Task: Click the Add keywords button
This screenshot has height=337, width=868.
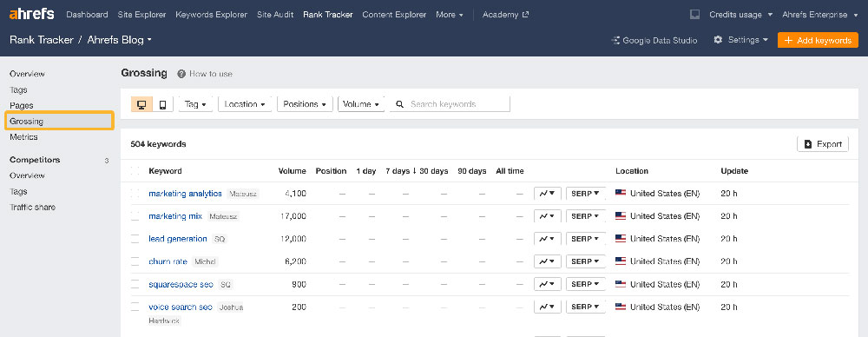Action: click(818, 41)
